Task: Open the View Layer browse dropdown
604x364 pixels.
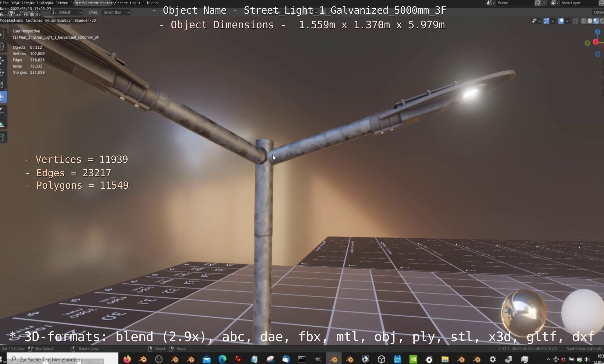Action: click(x=554, y=3)
